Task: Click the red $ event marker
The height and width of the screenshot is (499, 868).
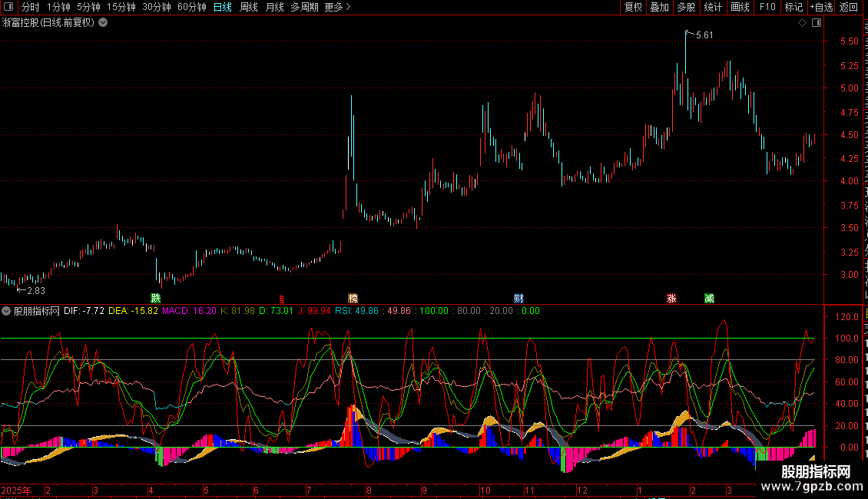Action: (281, 298)
